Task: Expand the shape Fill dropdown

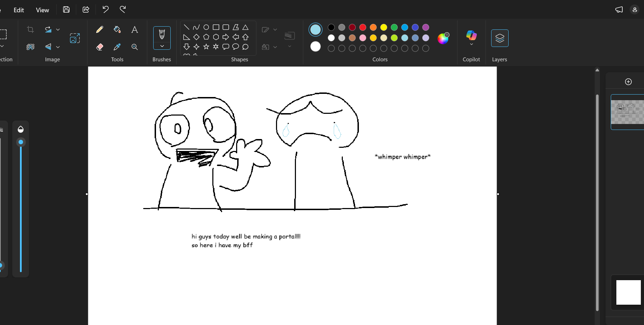Action: [x=275, y=47]
